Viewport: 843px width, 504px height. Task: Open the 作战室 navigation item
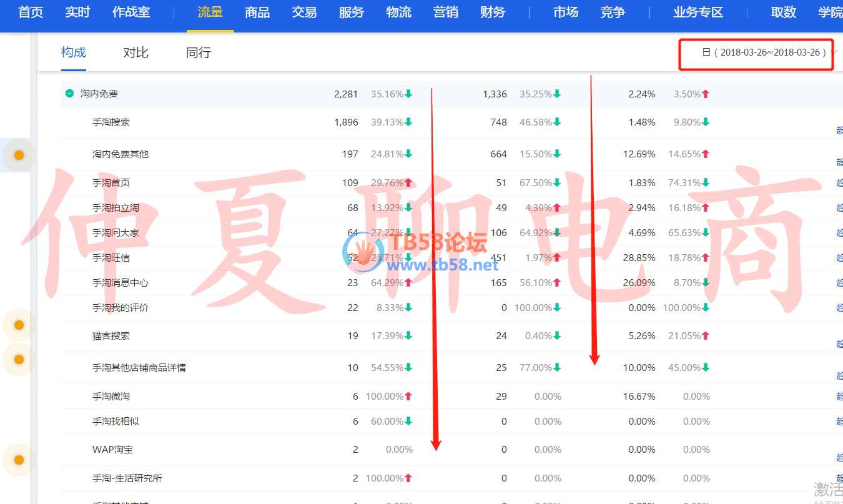(x=131, y=12)
